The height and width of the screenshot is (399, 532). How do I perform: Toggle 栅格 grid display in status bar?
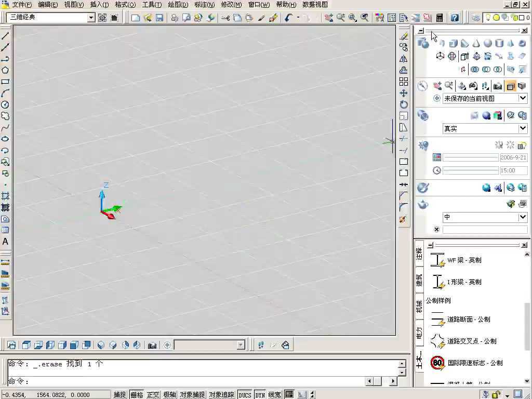click(137, 395)
